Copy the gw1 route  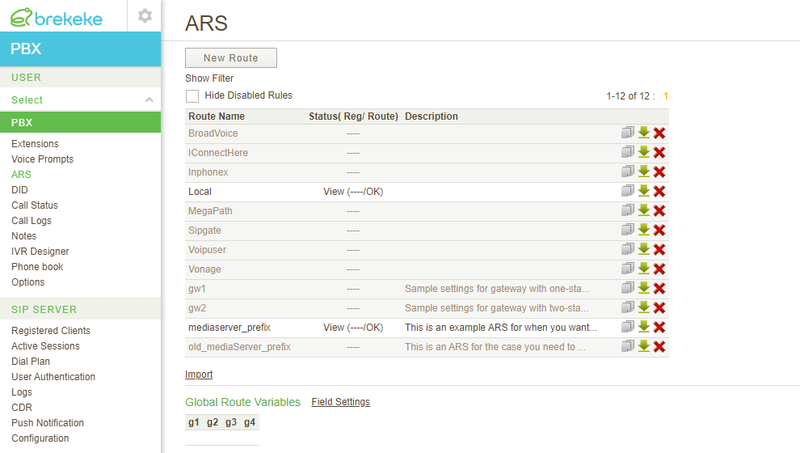coord(628,288)
